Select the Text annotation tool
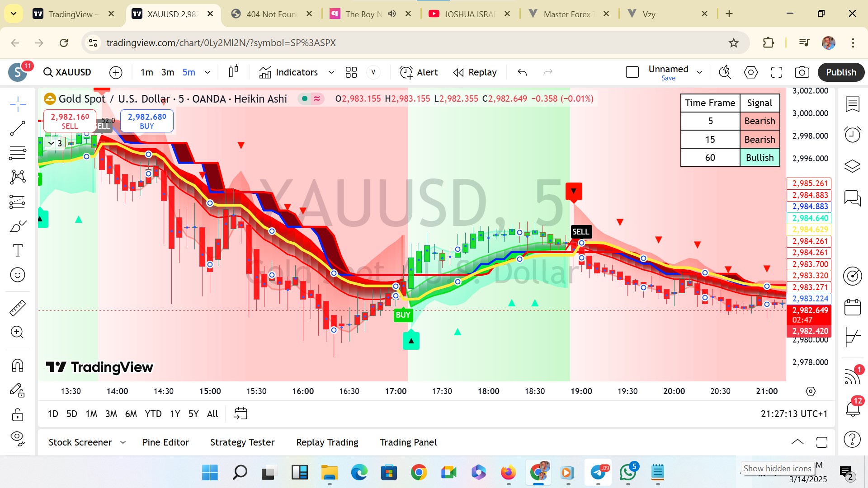 18,250
